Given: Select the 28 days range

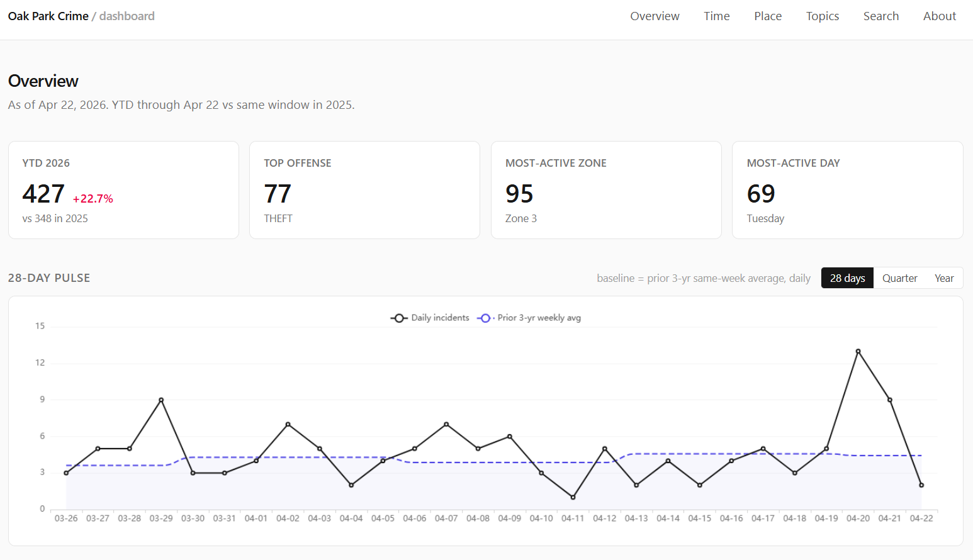Looking at the screenshot, I should click(847, 278).
